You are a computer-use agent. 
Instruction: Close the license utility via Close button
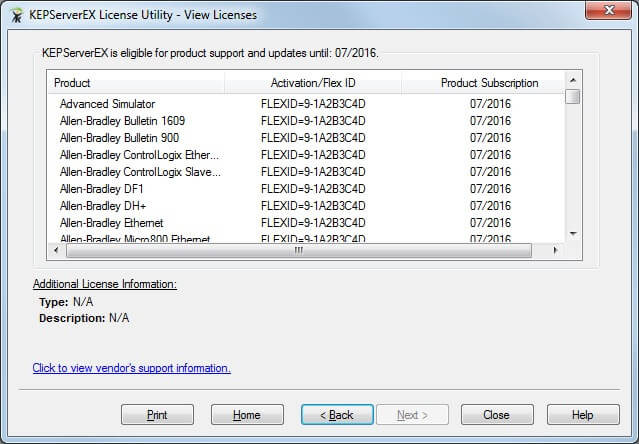click(496, 415)
